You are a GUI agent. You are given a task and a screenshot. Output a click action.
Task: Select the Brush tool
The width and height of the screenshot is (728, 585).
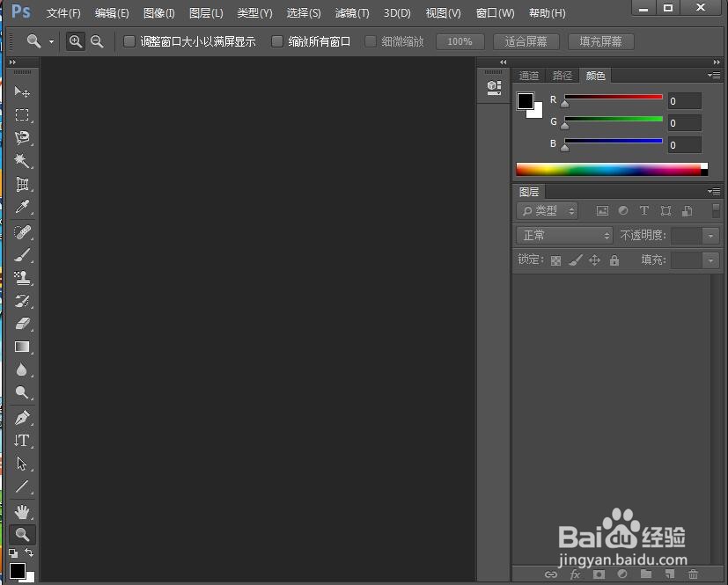point(22,255)
